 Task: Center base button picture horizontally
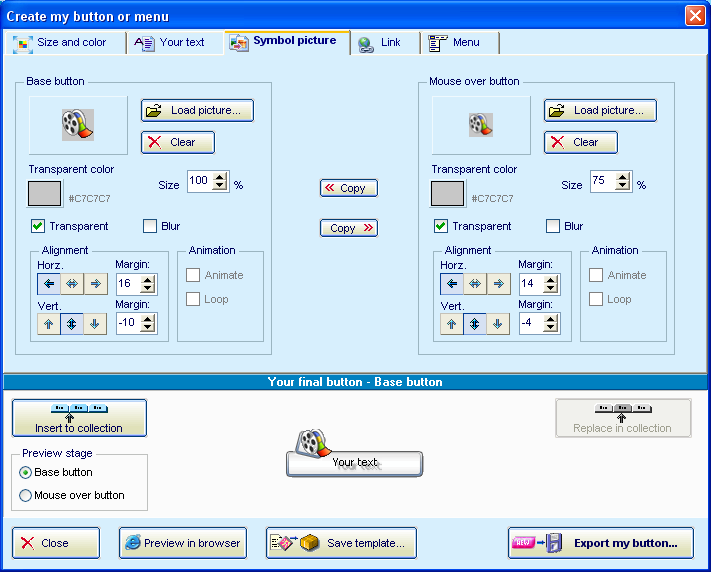tap(72, 284)
